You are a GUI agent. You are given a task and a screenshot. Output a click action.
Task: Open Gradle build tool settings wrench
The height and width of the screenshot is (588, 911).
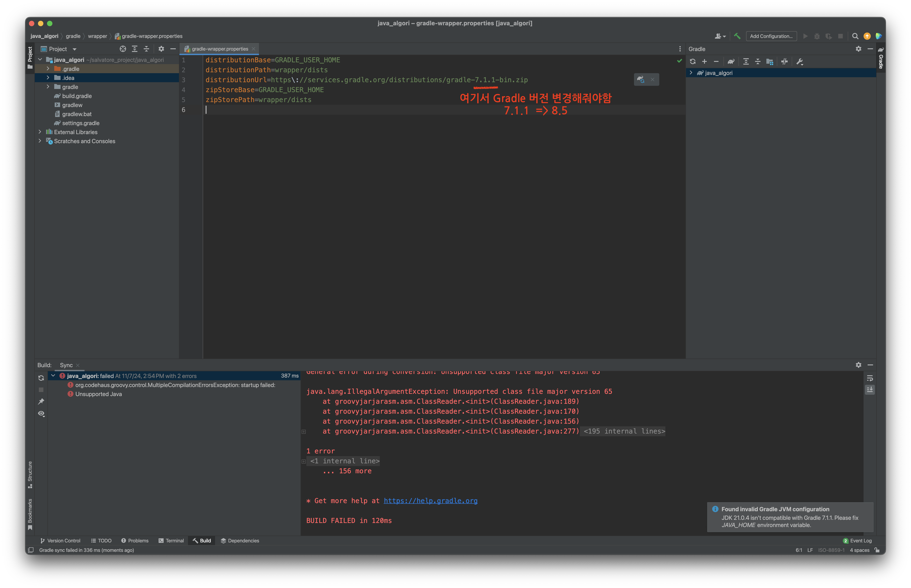tap(799, 61)
